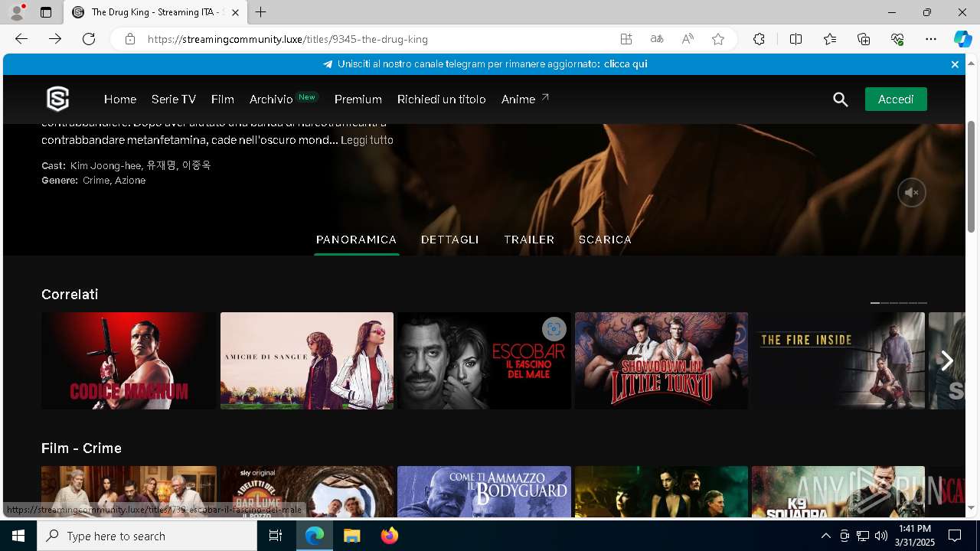View site information lock icon
Screen dimensions: 980x551
pos(130,39)
